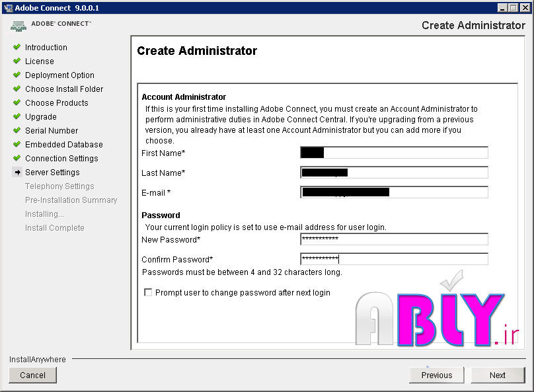Click the green checkmark beside Deployment Option
Image resolution: width=534 pixels, height=392 pixels.
pyautogui.click(x=17, y=75)
